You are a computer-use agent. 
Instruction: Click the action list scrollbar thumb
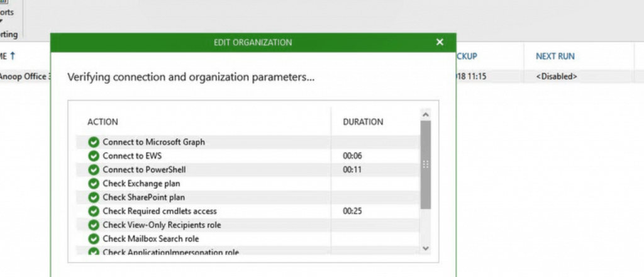(426, 164)
